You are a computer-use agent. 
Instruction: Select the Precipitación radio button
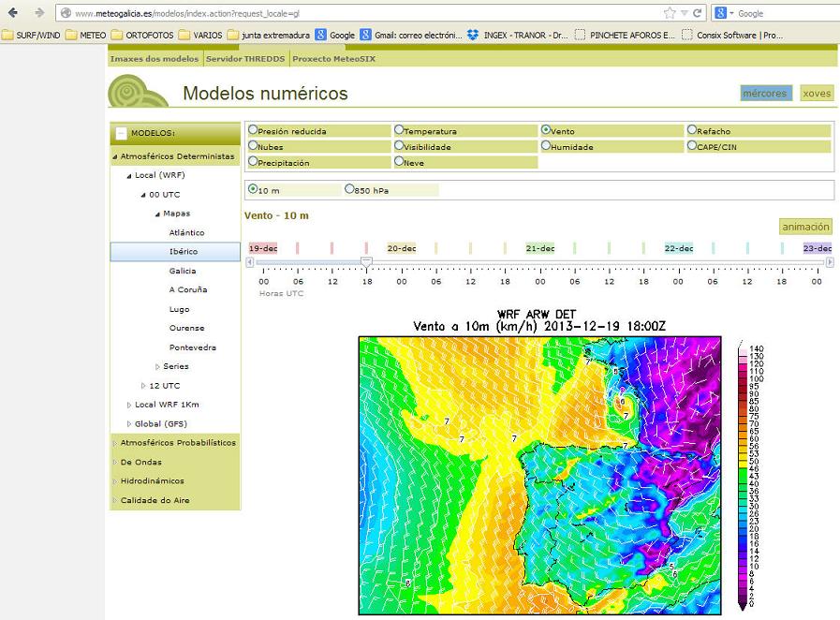pyautogui.click(x=253, y=161)
